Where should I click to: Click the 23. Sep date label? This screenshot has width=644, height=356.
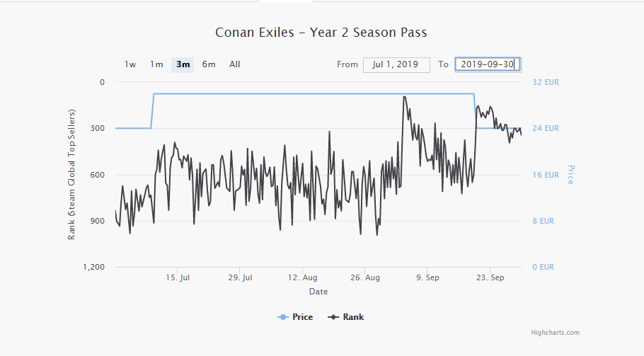point(490,278)
